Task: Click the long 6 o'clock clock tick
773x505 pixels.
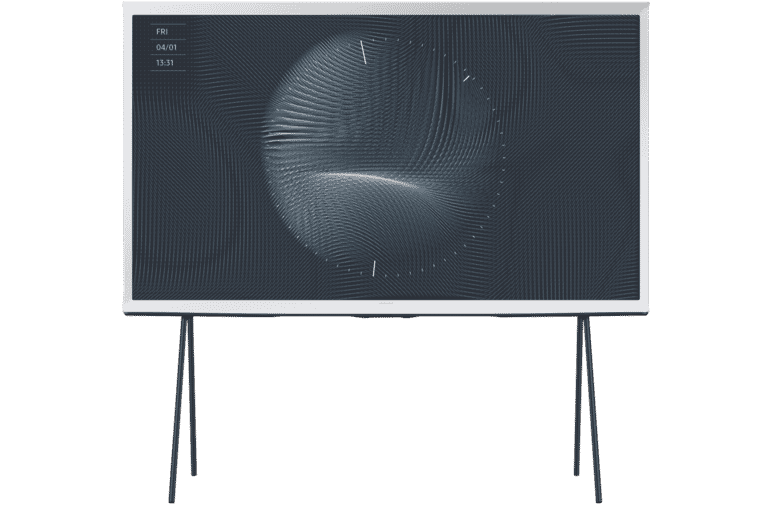Action: coord(373,267)
